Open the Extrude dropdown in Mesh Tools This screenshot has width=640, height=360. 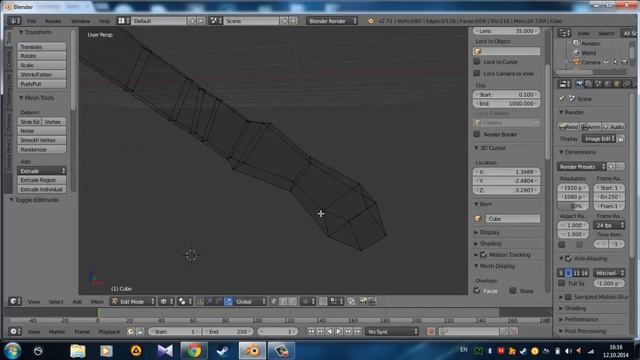point(42,171)
